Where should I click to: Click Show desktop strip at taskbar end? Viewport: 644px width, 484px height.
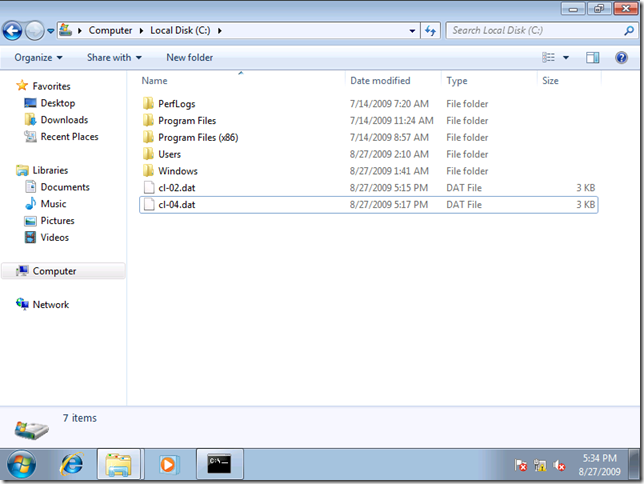click(635, 464)
